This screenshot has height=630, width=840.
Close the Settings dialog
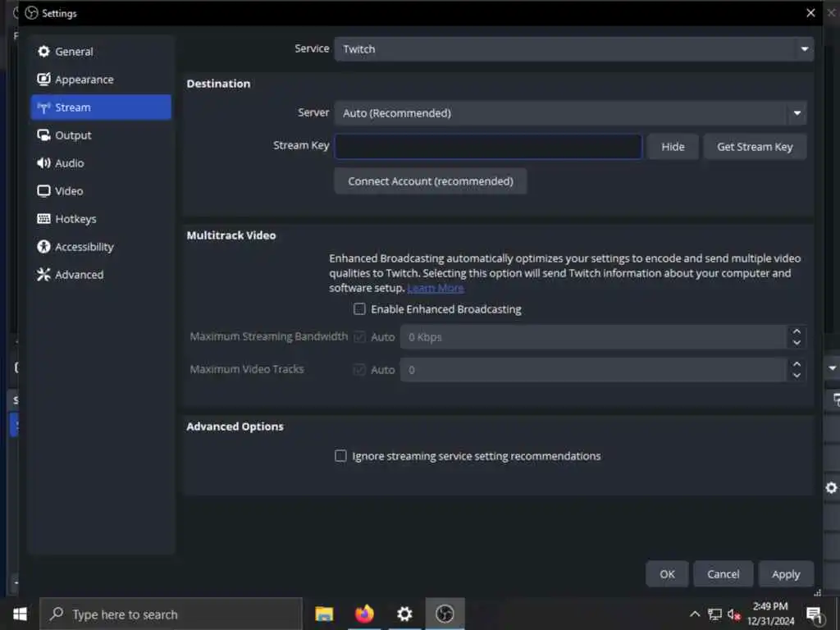point(810,13)
